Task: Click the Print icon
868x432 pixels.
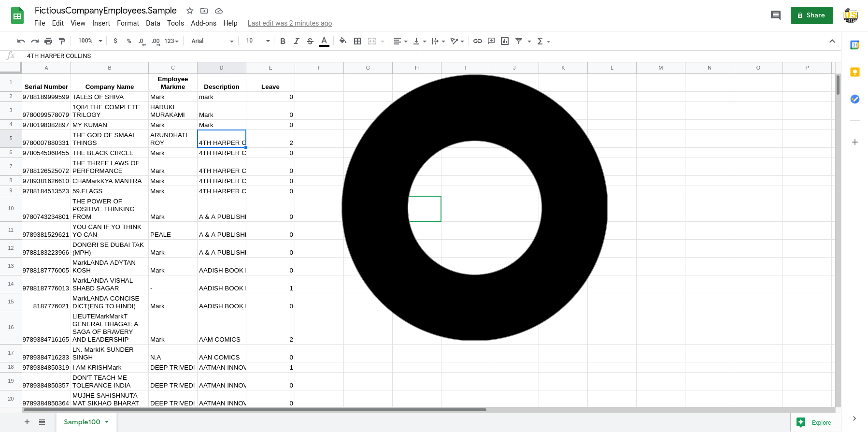Action: (x=48, y=41)
